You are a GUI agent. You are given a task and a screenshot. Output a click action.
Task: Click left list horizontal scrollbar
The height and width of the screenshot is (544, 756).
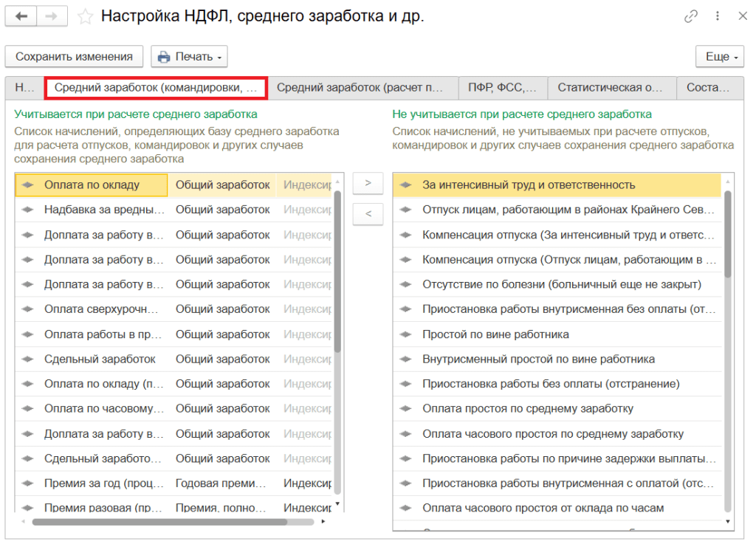pos(159,522)
